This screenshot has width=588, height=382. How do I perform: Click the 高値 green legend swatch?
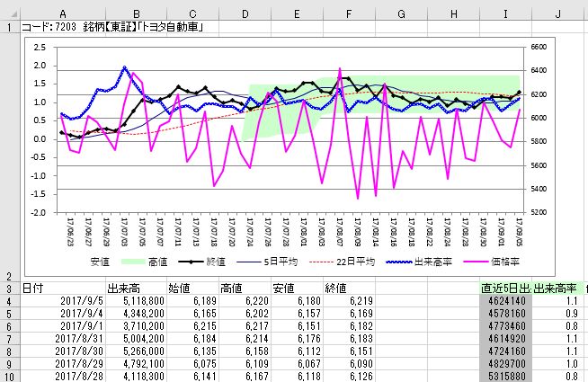pyautogui.click(x=133, y=262)
